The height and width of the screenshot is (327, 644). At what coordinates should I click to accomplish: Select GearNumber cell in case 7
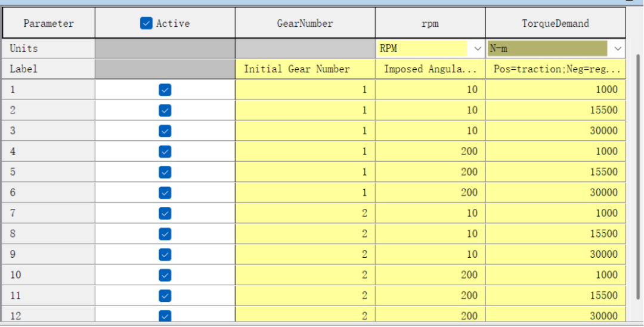point(305,213)
